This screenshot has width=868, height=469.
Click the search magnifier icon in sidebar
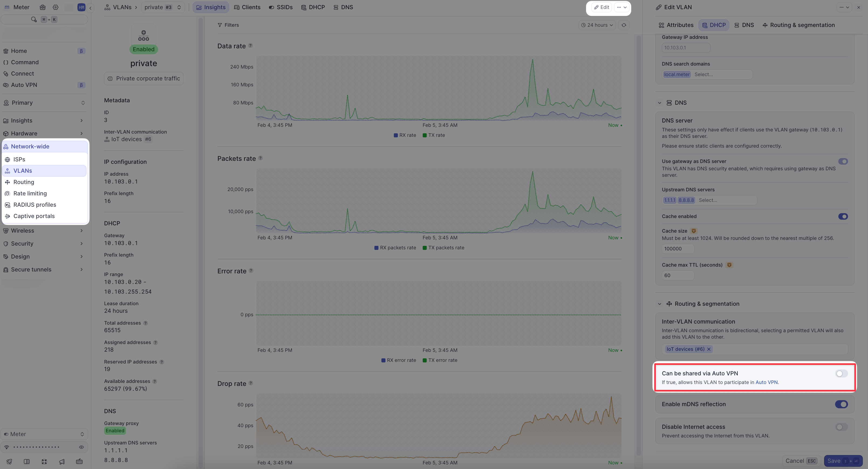[x=34, y=19]
